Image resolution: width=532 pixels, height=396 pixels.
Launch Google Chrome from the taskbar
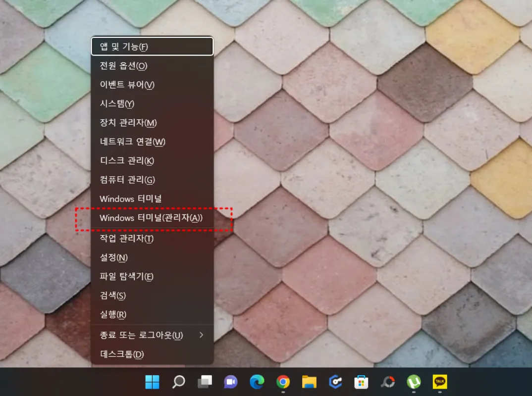[x=283, y=382]
